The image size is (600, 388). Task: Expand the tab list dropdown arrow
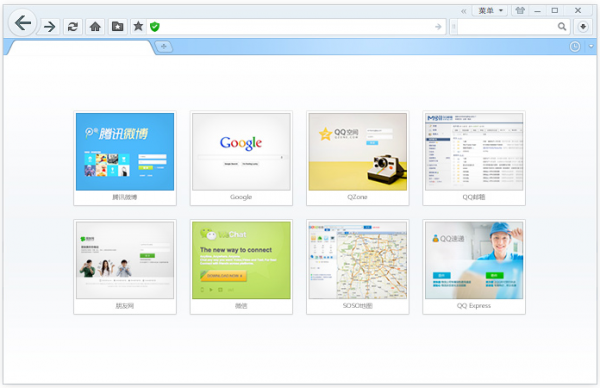[591, 46]
